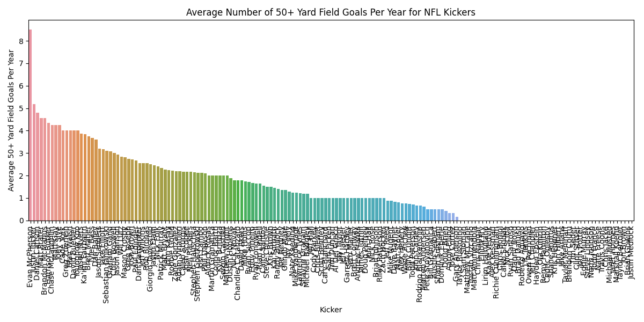644x322 pixels.
Task: Click the y-axis tick label 7
Action: [21, 63]
